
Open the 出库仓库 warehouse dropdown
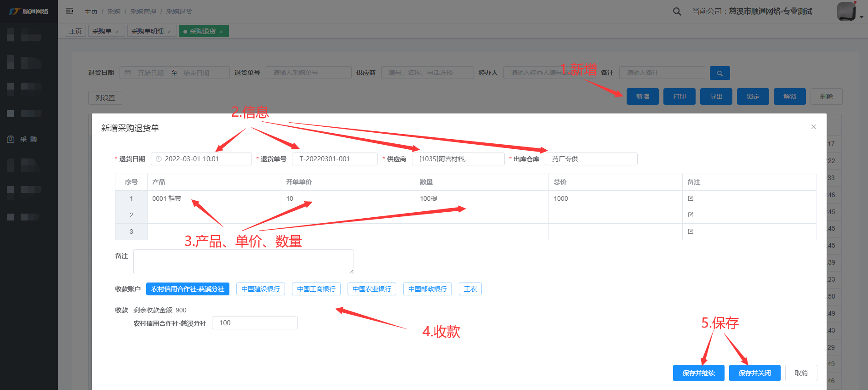point(591,159)
